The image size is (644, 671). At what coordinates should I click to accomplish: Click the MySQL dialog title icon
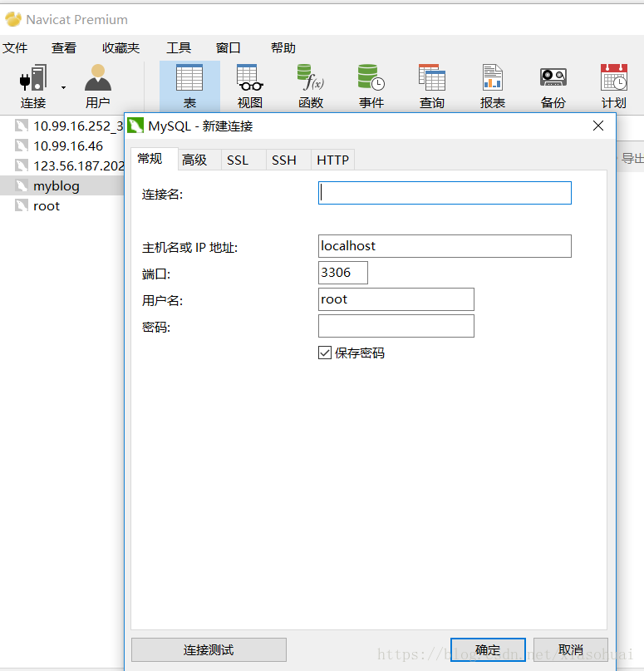click(x=135, y=126)
